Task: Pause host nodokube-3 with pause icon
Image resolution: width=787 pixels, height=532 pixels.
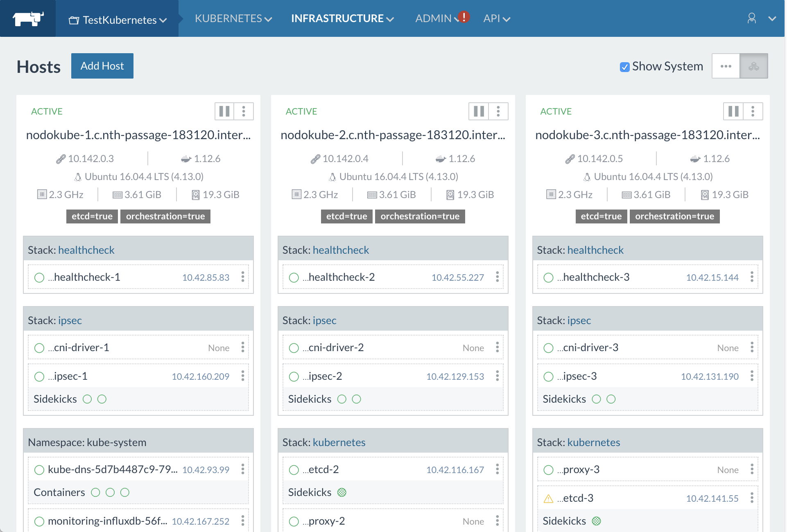Action: [x=733, y=111]
